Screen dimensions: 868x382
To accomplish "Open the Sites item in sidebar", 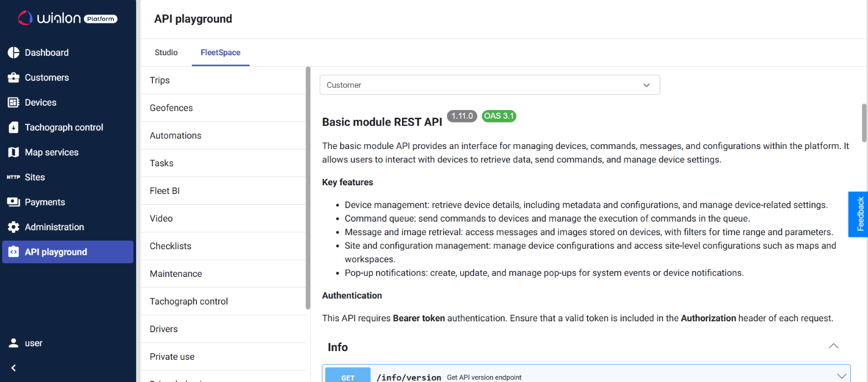I will tap(35, 177).
